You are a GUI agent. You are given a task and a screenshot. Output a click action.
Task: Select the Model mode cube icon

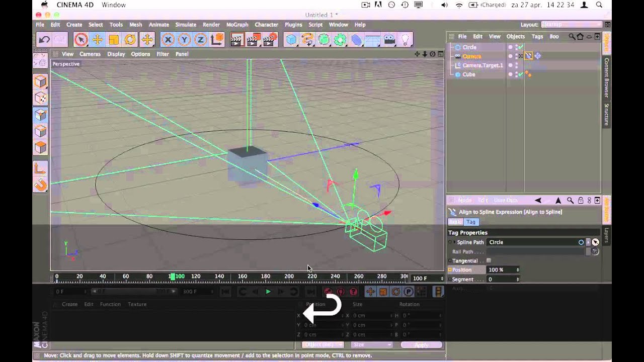[40, 81]
